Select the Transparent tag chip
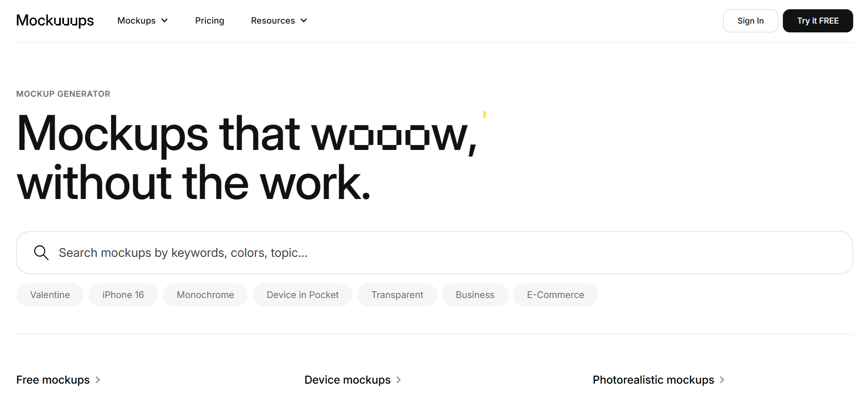Image resolution: width=868 pixels, height=398 pixels. (397, 295)
